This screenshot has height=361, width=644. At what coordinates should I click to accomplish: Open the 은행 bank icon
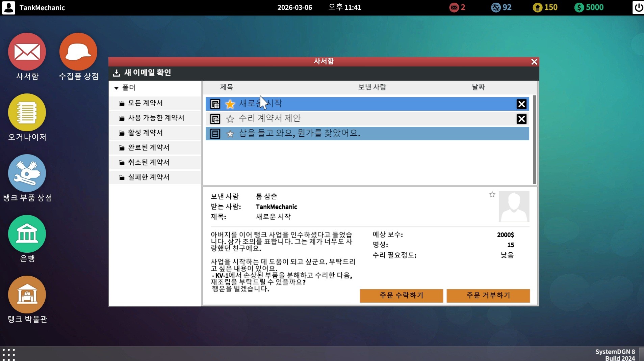pos(27,234)
